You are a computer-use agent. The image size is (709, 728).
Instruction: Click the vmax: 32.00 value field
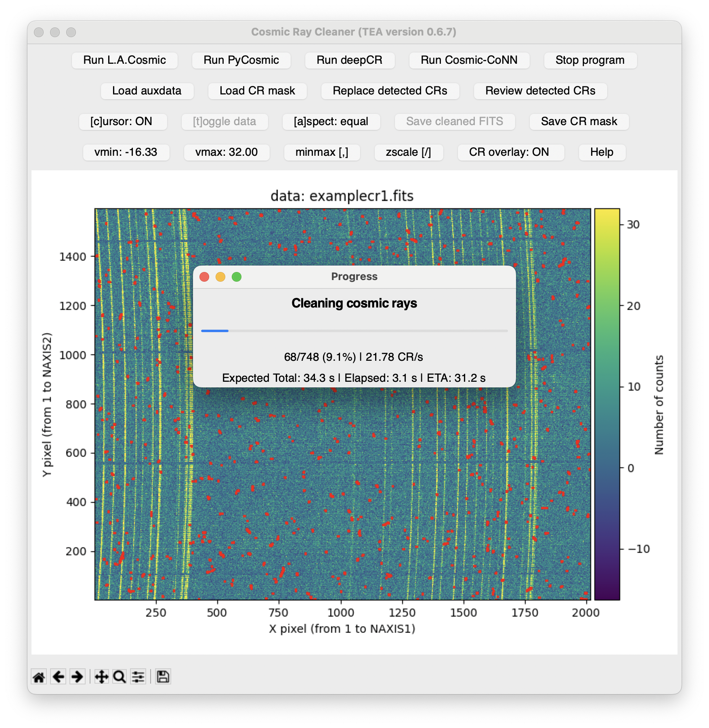click(227, 152)
